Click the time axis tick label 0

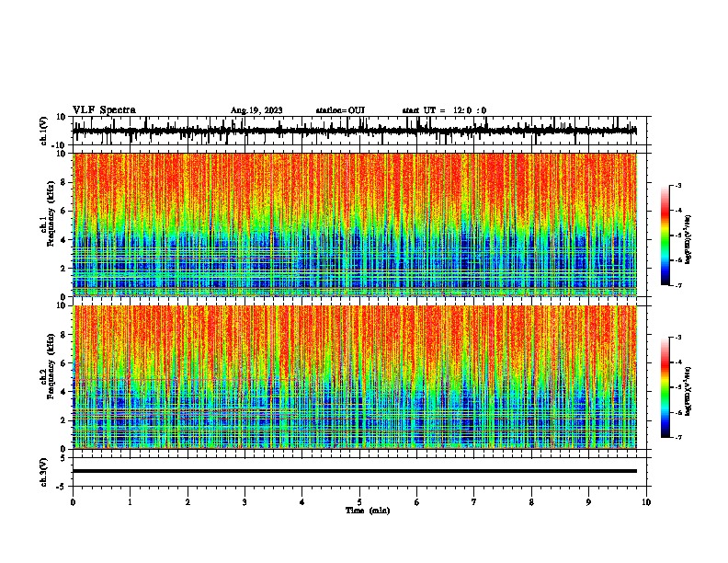tap(73, 502)
